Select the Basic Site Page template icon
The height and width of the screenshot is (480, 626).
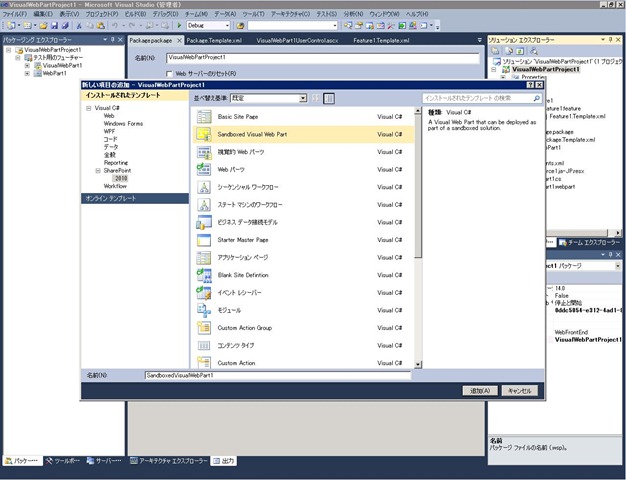(204, 117)
